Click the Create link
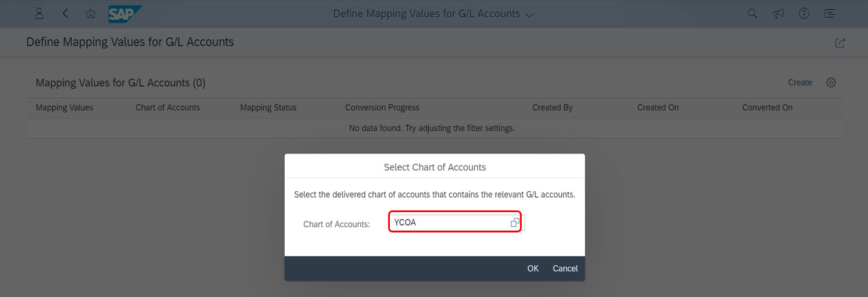The height and width of the screenshot is (297, 868). point(800,83)
